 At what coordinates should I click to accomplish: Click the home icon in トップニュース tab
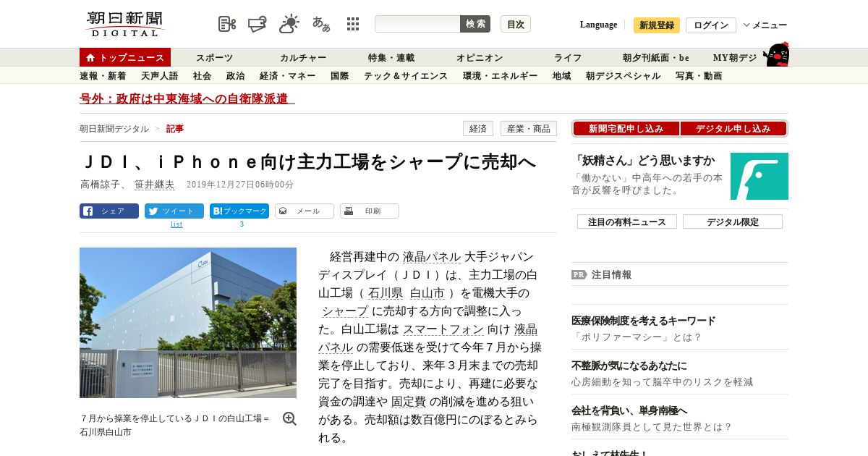[90, 57]
